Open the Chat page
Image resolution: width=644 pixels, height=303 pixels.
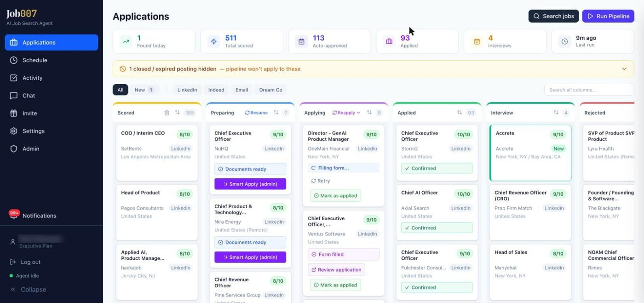[52, 96]
